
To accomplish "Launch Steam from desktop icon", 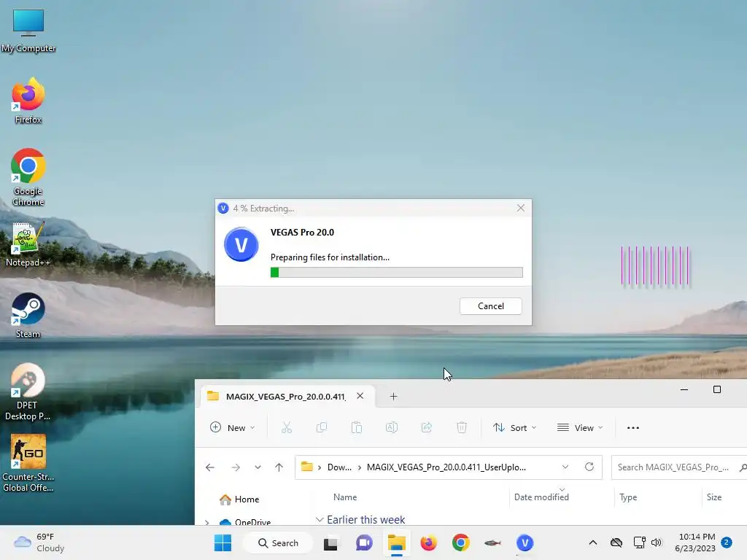I will click(28, 315).
